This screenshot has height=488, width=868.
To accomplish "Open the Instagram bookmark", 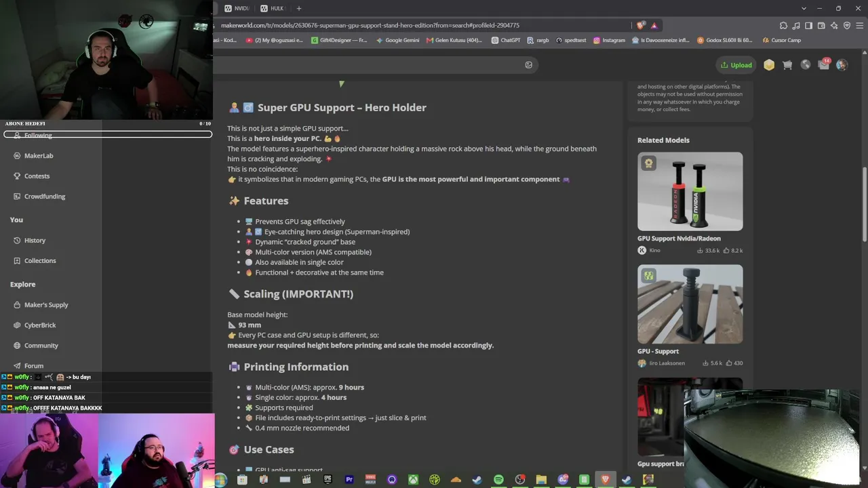I will point(609,40).
